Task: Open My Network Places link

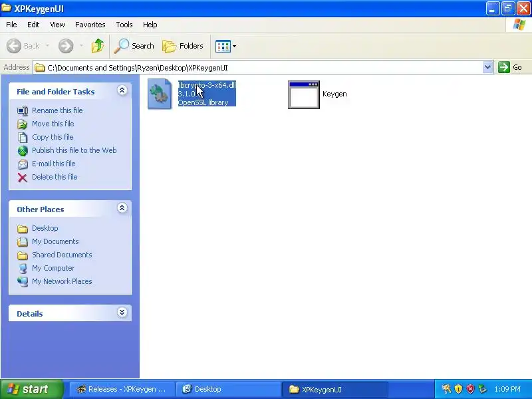Action: click(x=62, y=281)
